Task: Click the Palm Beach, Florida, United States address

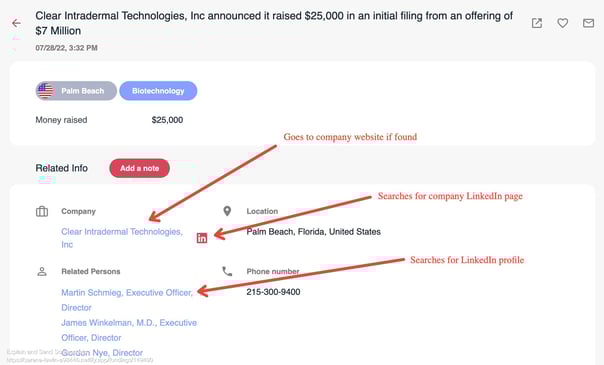Action: pyautogui.click(x=314, y=232)
